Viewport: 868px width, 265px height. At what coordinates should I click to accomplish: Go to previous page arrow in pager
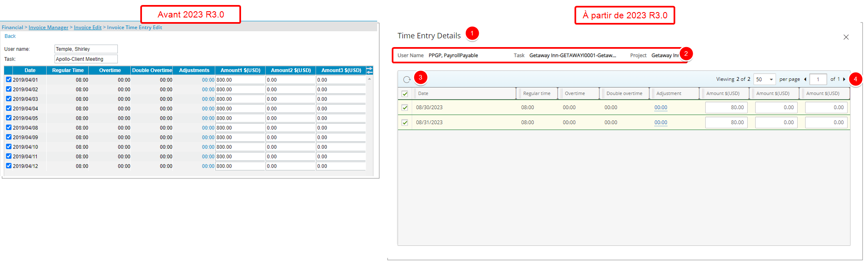point(805,79)
